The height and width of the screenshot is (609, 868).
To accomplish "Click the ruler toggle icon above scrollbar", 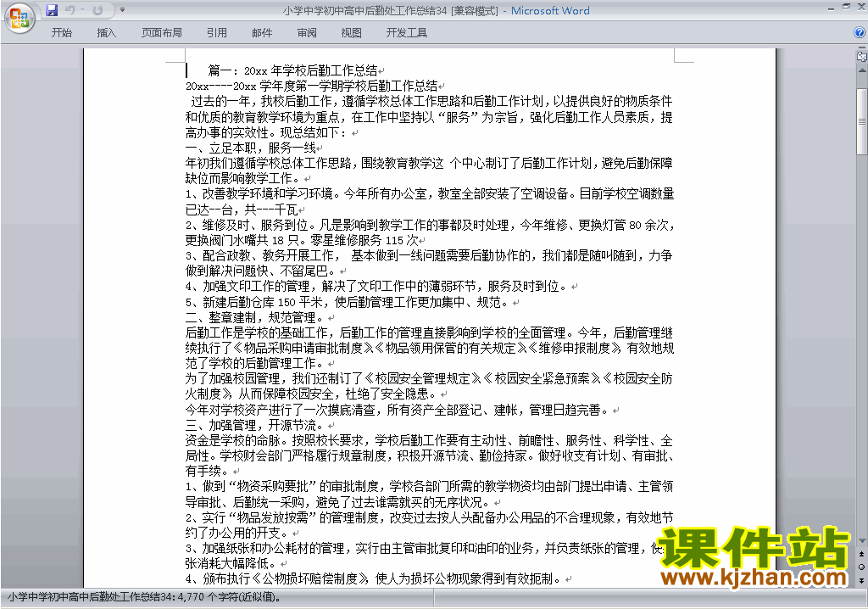I will click(862, 56).
